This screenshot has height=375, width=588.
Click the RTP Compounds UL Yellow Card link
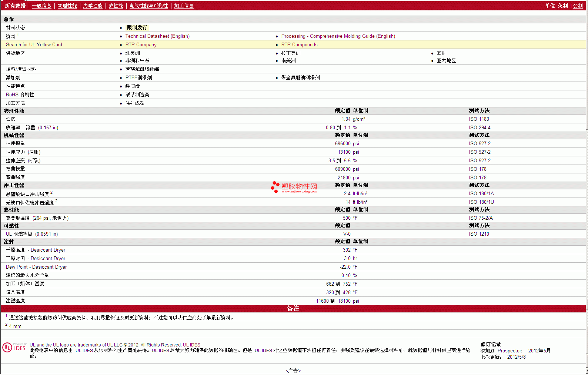(299, 44)
